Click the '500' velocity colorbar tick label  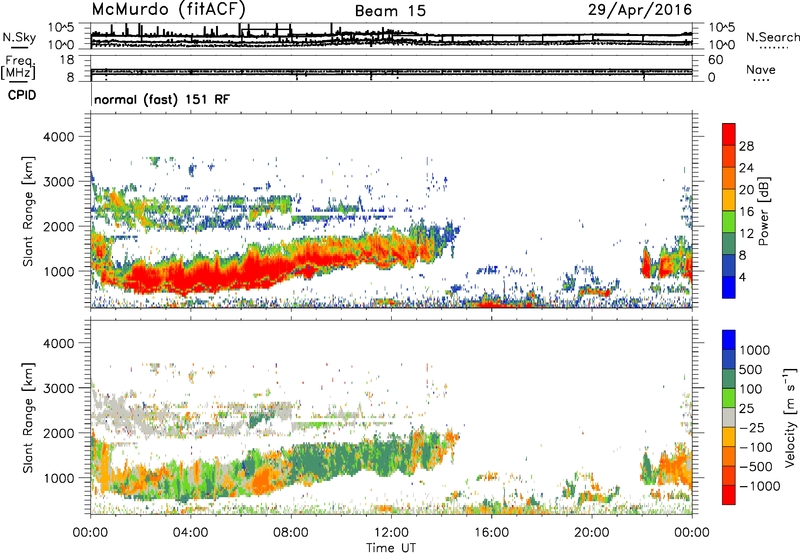point(751,369)
